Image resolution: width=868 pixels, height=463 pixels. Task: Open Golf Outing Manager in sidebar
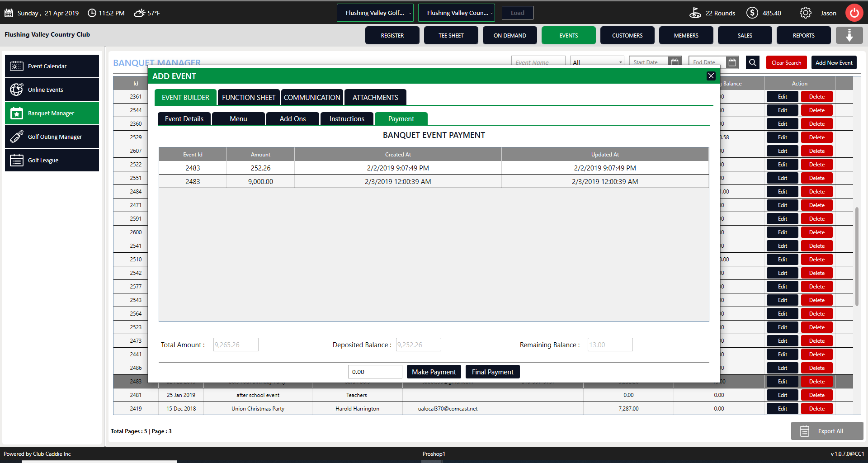point(52,137)
